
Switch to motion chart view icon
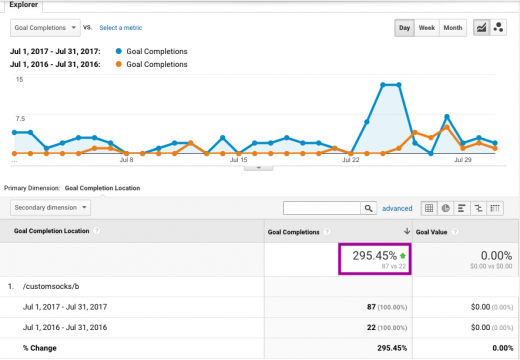[x=498, y=28]
